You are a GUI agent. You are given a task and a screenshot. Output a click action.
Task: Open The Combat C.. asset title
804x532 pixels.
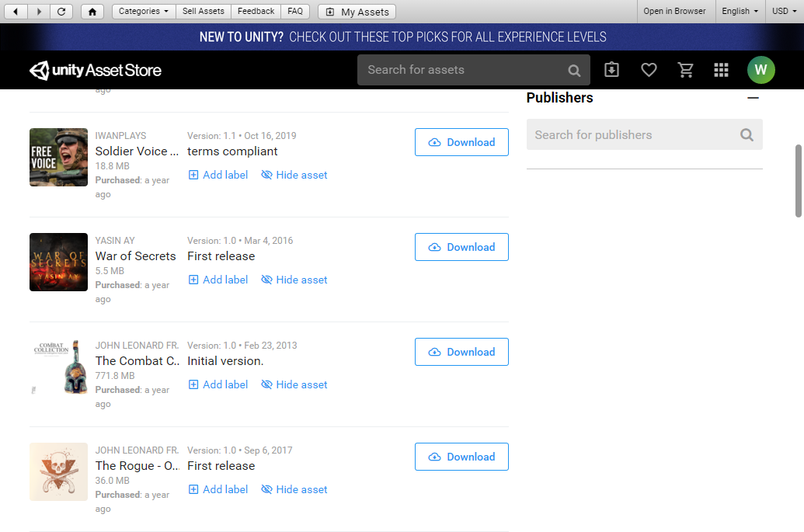pos(137,361)
